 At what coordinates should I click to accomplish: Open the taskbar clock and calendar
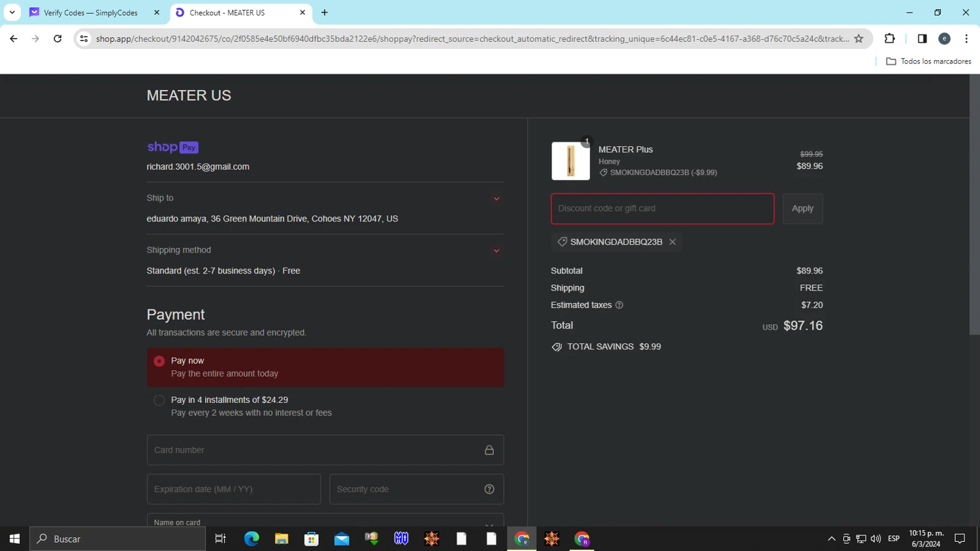coord(926,539)
